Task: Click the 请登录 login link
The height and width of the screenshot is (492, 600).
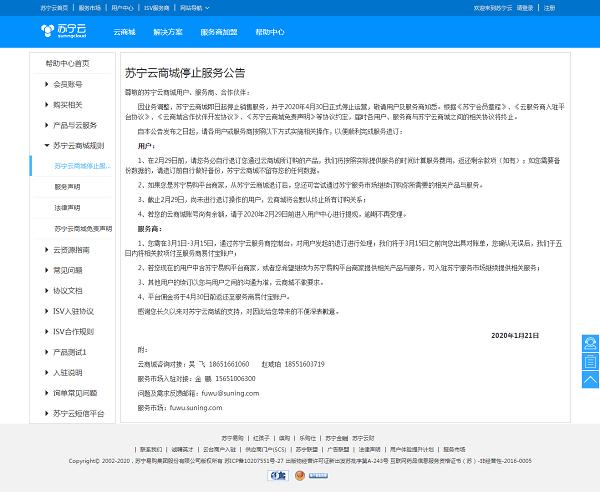Action: pyautogui.click(x=525, y=8)
